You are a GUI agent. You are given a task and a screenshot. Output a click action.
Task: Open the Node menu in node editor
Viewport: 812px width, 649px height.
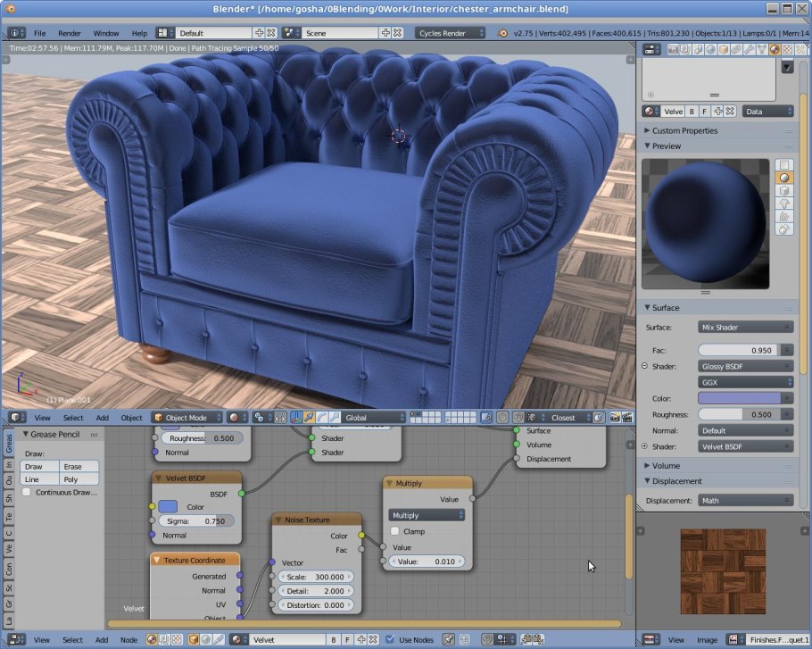[x=128, y=639]
